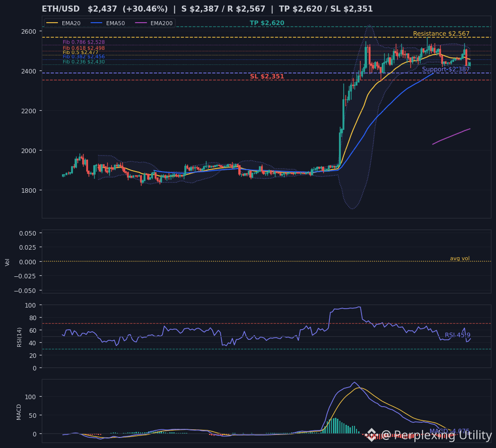Click the 20 tick on RSI axis

[33, 356]
